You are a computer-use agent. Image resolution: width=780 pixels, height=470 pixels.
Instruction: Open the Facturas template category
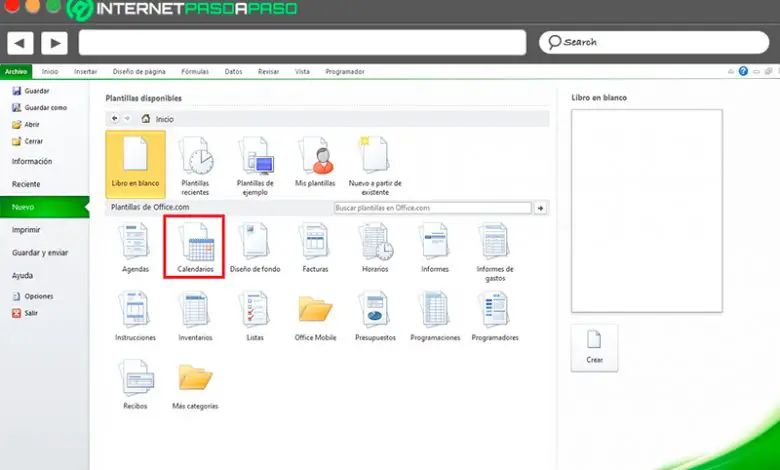[315, 247]
